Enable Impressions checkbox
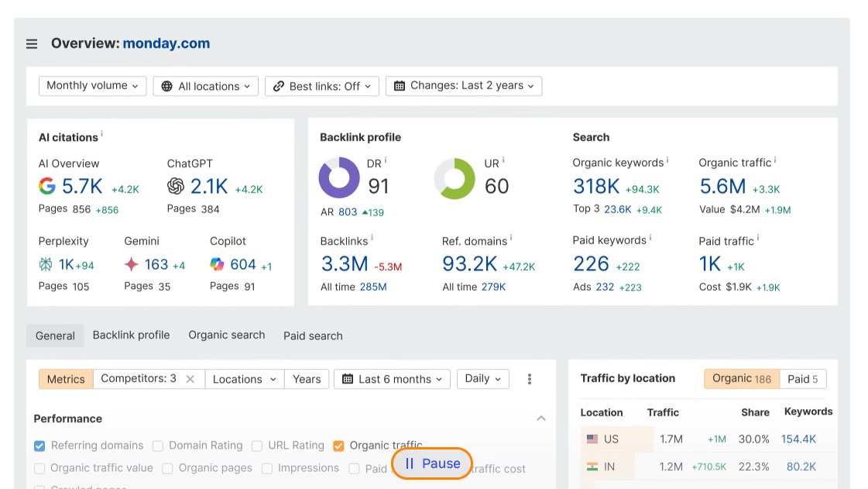The width and height of the screenshot is (868, 489). pos(267,469)
